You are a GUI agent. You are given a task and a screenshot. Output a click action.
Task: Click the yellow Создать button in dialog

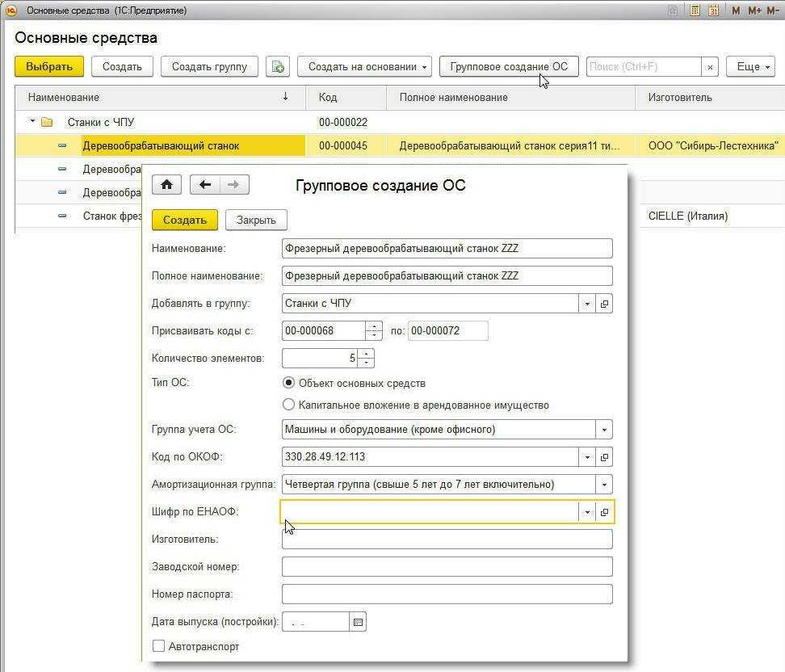(x=185, y=220)
